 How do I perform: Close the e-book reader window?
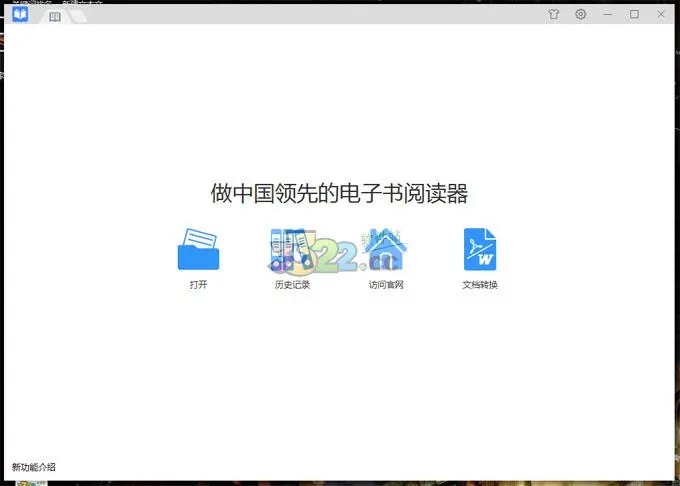coord(660,15)
